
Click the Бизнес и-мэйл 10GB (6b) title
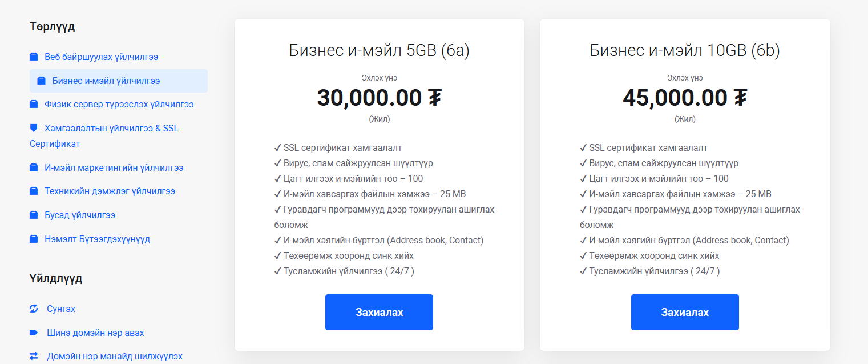pyautogui.click(x=685, y=51)
